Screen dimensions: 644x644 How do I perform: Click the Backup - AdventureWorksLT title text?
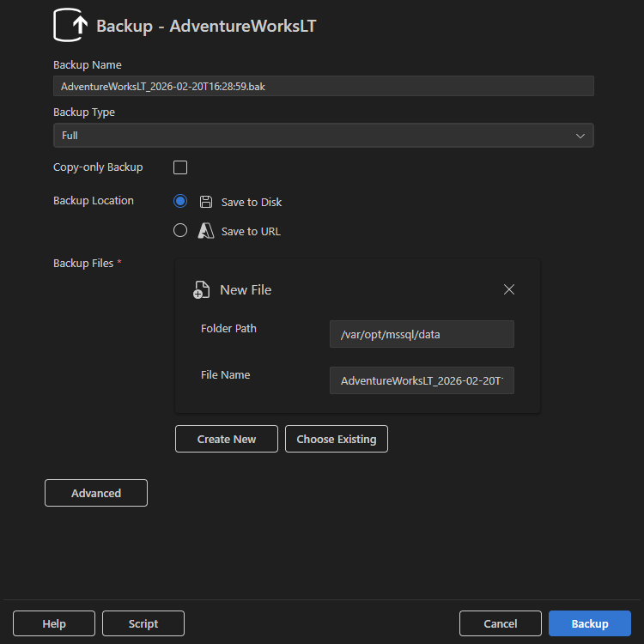tap(206, 26)
